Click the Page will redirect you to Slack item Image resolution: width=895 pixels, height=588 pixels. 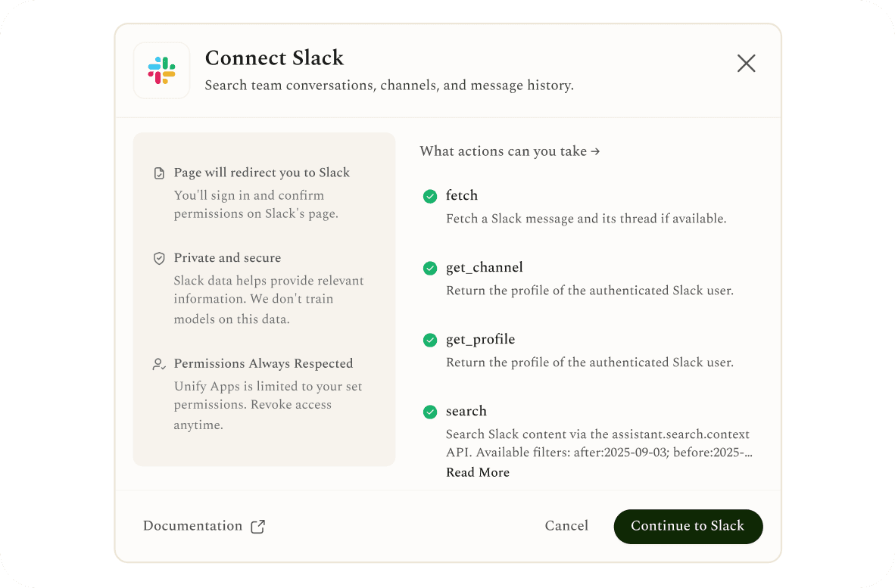click(262, 173)
